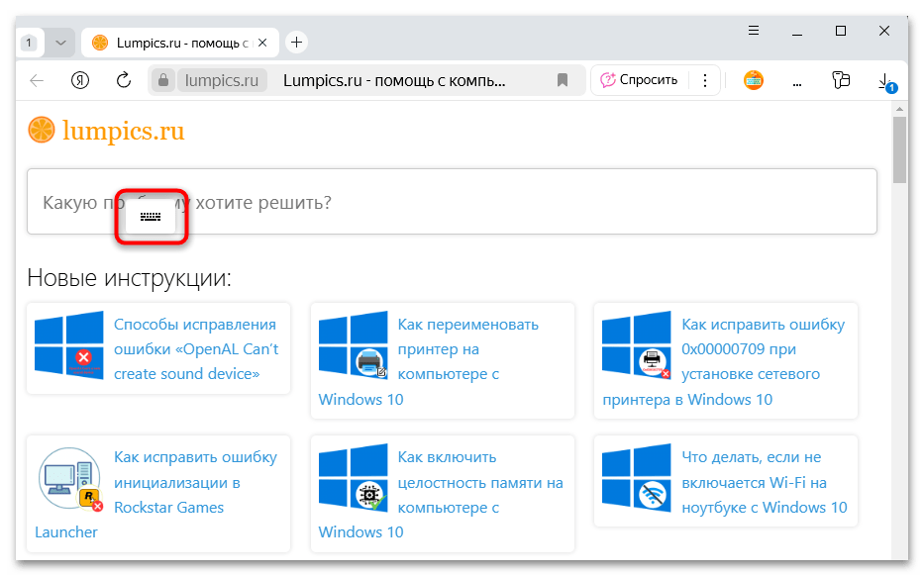Click the Rockstar Games Launcher article thumbnail
This screenshot has height=576, width=924.
(70, 478)
